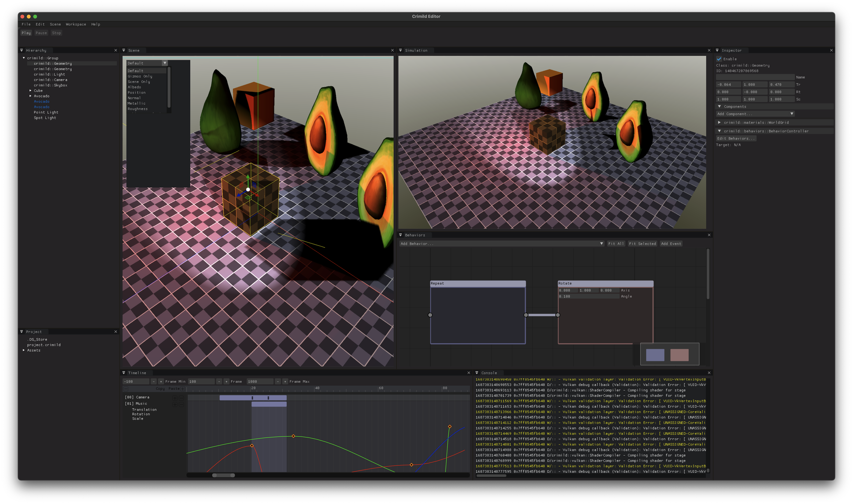Click minus icon on Music track

[181, 404]
